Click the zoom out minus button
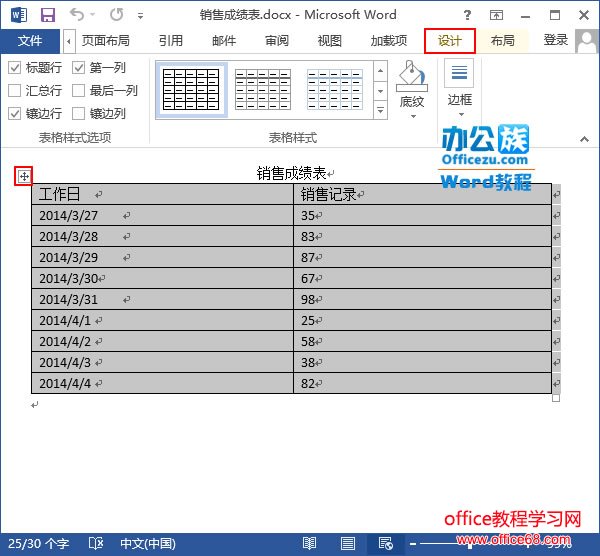The width and height of the screenshot is (600, 556). point(412,543)
